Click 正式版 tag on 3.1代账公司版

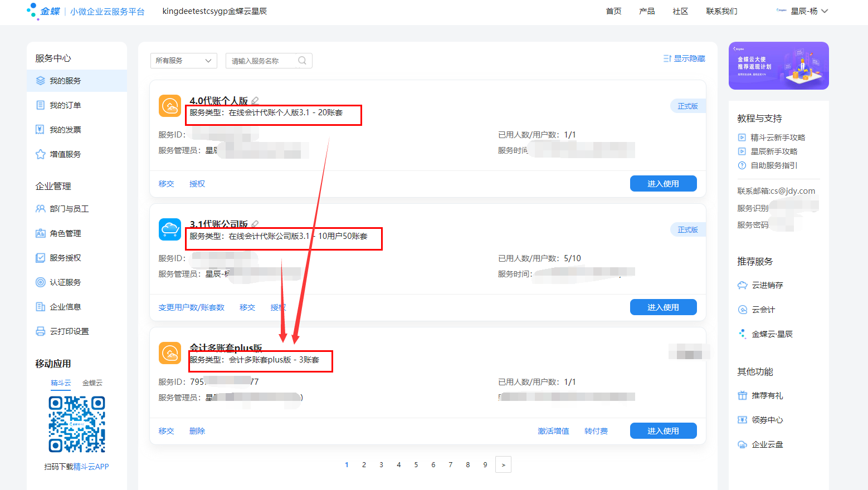688,229
